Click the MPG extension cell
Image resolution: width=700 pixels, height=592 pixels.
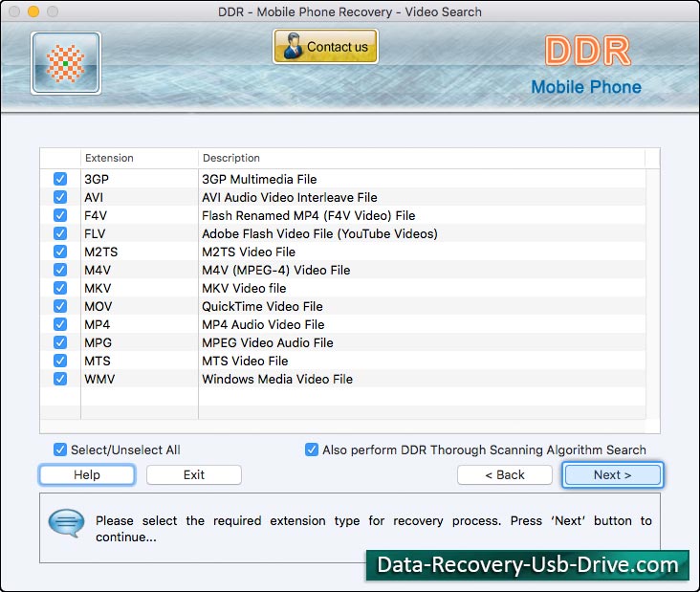(x=140, y=343)
